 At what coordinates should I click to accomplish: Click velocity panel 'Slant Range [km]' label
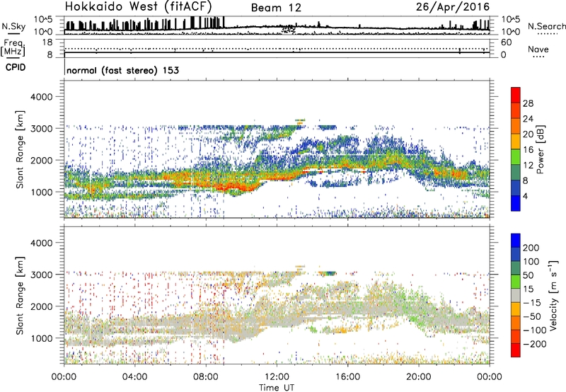pyautogui.click(x=20, y=296)
